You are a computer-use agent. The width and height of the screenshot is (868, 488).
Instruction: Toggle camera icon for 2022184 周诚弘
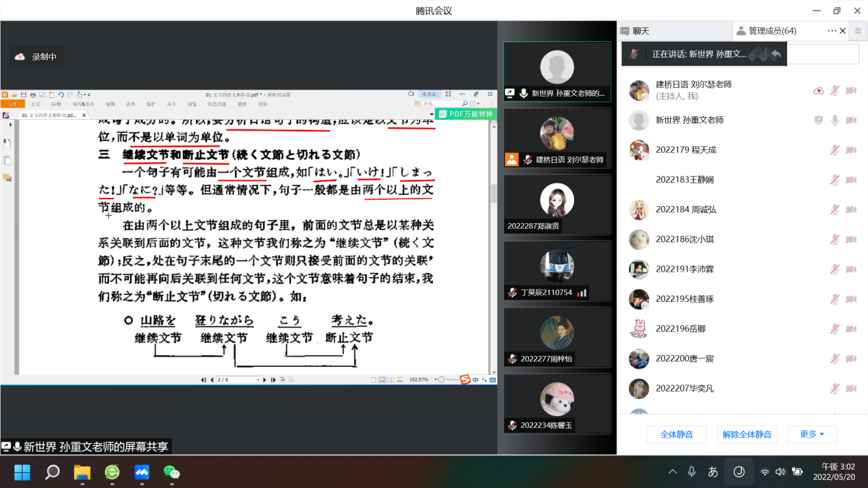coord(851,209)
